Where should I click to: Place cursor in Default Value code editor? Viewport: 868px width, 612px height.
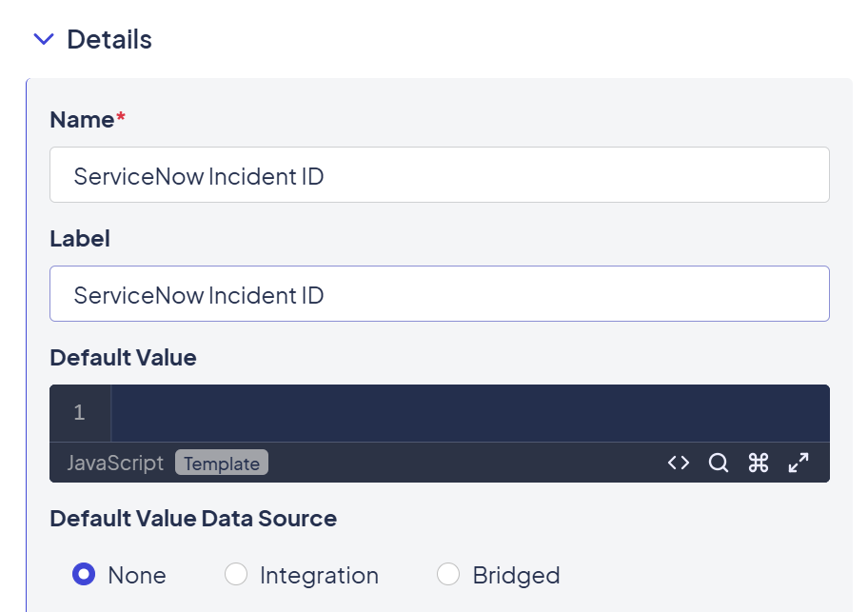[469, 413]
